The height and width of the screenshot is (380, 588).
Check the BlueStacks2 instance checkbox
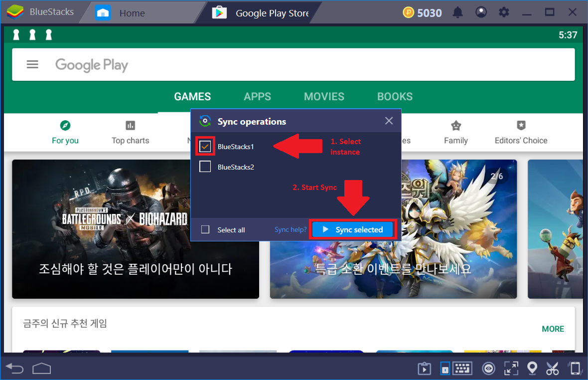coord(205,166)
